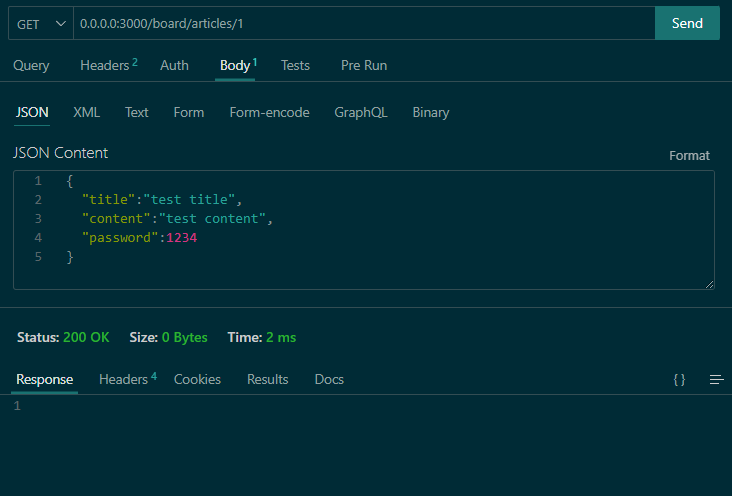
Task: Click the 2 ms time value
Action: (281, 337)
